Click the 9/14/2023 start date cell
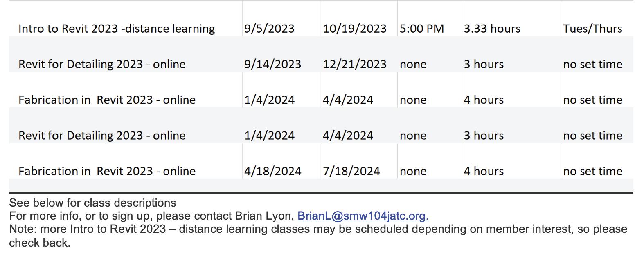644x254 pixels. [272, 64]
